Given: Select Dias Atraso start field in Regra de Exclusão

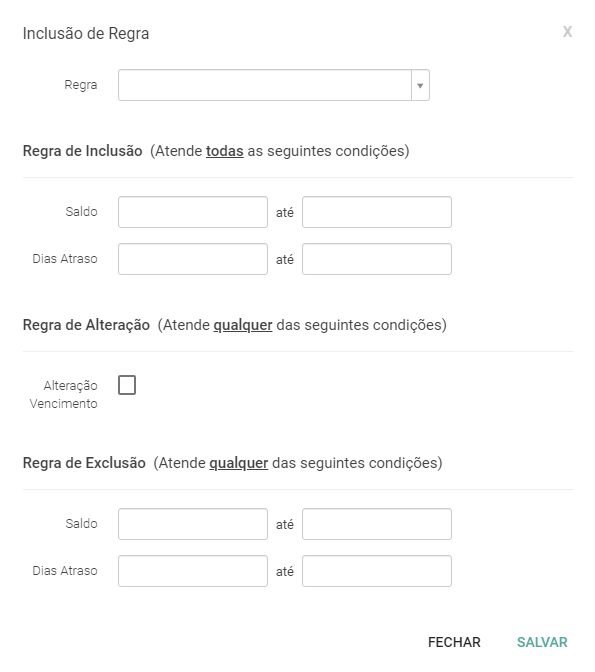Looking at the screenshot, I should point(193,571).
